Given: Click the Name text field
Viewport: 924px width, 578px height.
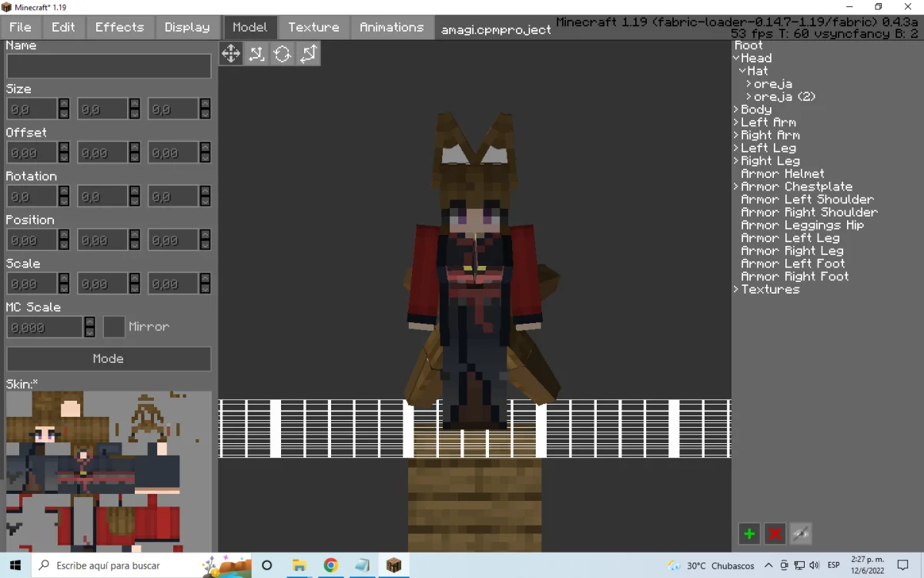Looking at the screenshot, I should click(109, 66).
